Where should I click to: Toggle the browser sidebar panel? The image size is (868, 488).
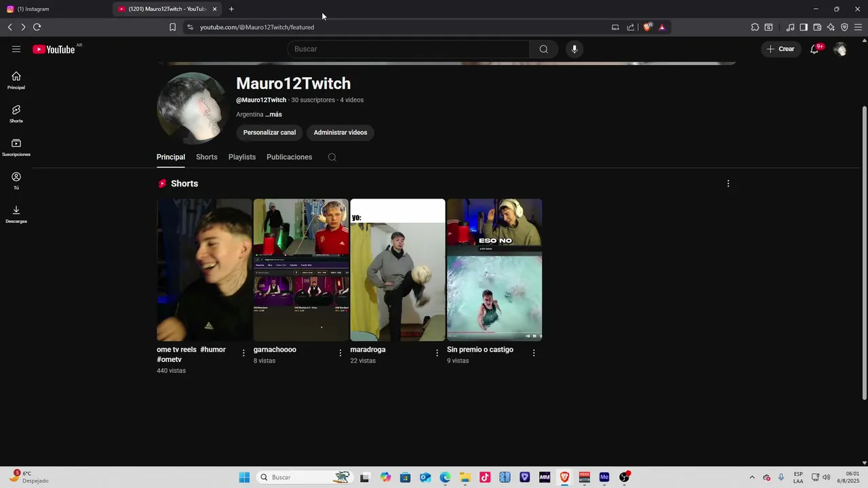click(804, 27)
